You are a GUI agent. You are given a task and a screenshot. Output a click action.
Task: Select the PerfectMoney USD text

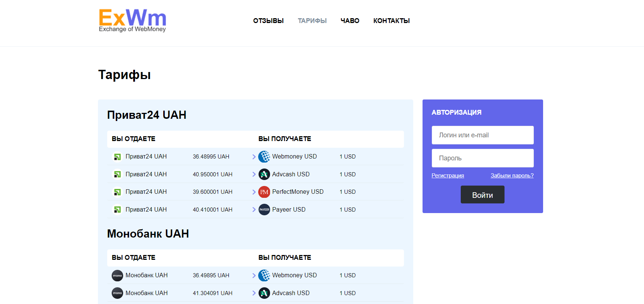[x=298, y=192]
